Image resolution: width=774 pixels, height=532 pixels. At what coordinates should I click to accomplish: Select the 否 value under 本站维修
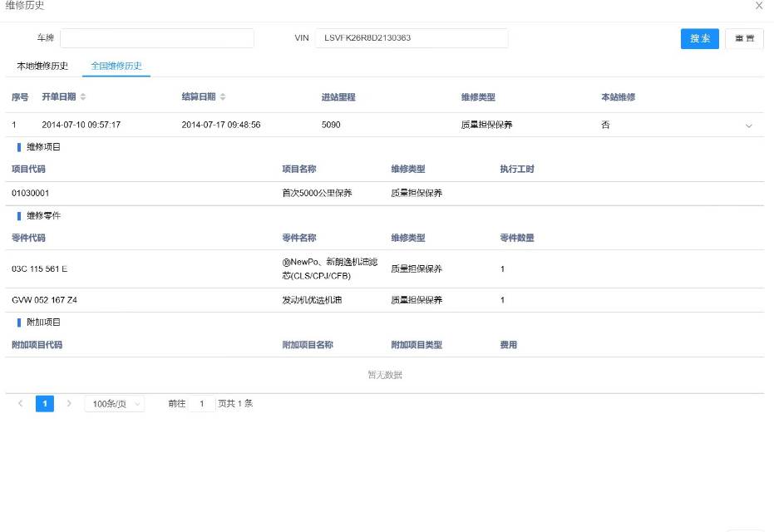click(x=605, y=125)
